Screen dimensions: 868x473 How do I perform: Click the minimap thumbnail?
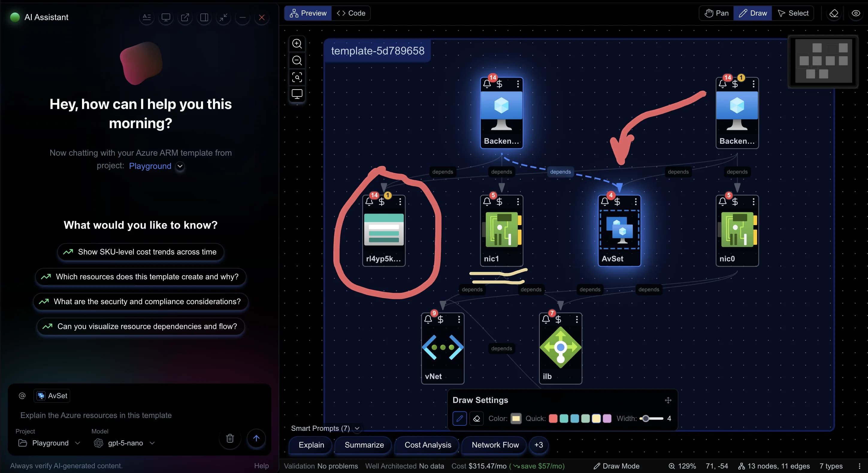pos(823,61)
